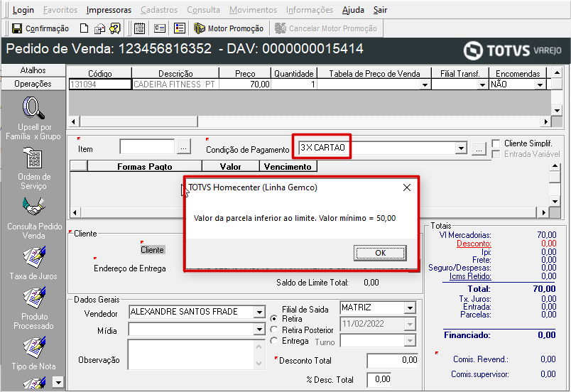Close the TOTVS Homecenter message dialog
Screen dimensions: 571x392
[407, 187]
